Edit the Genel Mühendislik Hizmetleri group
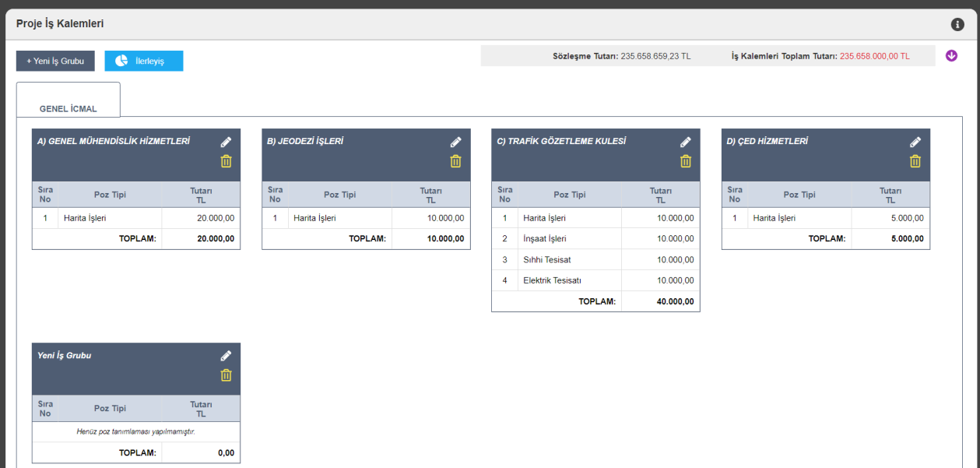 point(226,142)
